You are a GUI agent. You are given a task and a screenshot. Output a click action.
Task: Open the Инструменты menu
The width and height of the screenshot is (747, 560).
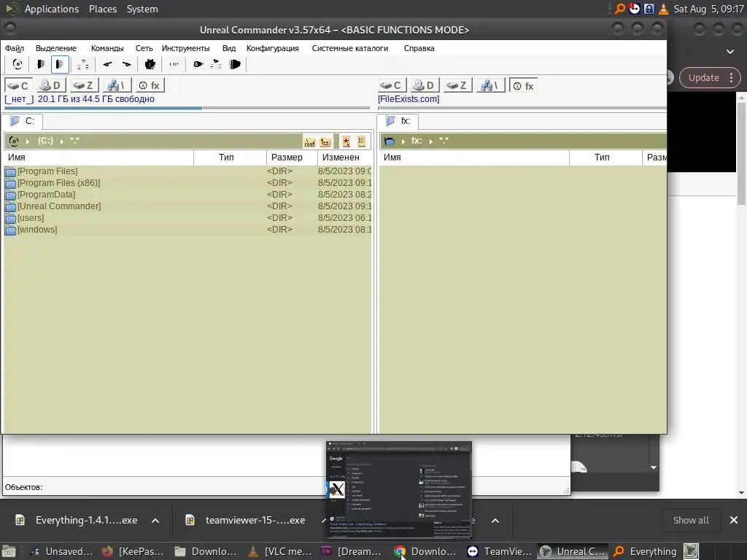pyautogui.click(x=186, y=48)
